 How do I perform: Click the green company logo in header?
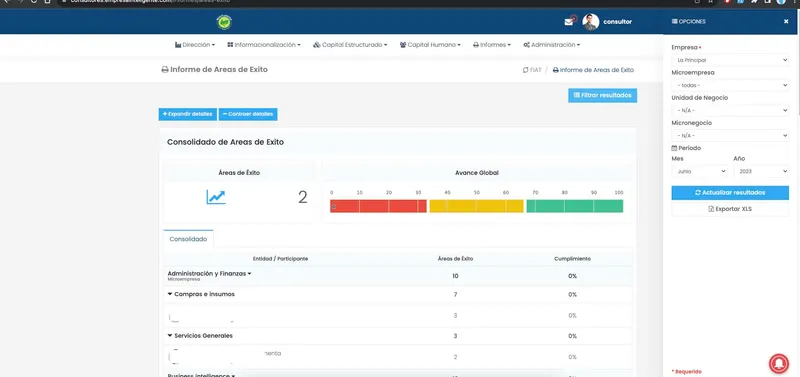tap(224, 22)
